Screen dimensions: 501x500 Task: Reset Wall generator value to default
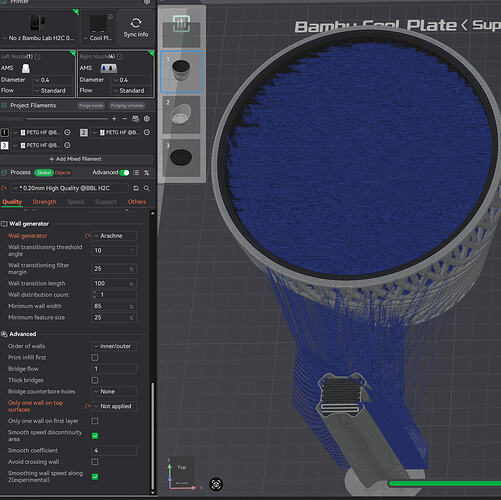[x=87, y=236]
